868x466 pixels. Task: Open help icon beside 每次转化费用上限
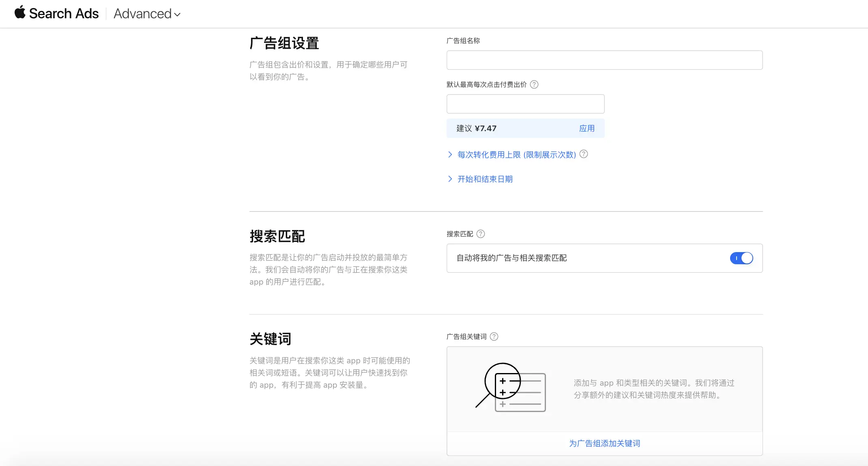(x=583, y=154)
